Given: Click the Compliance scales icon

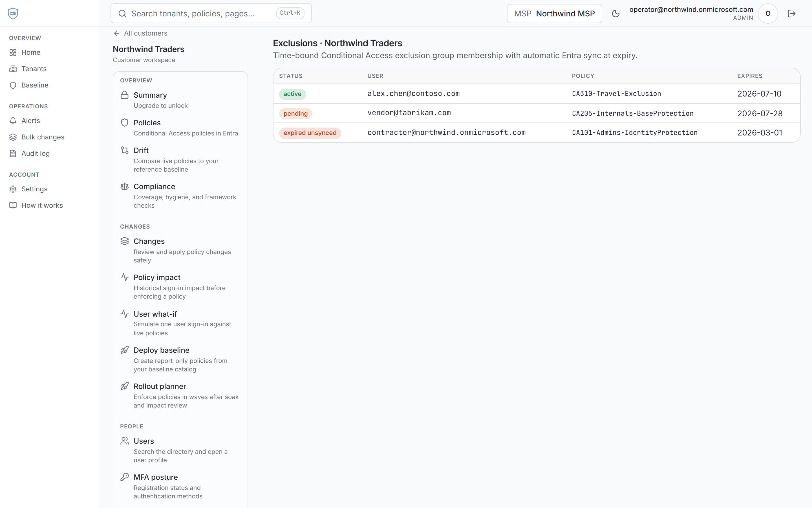Looking at the screenshot, I should (x=125, y=187).
